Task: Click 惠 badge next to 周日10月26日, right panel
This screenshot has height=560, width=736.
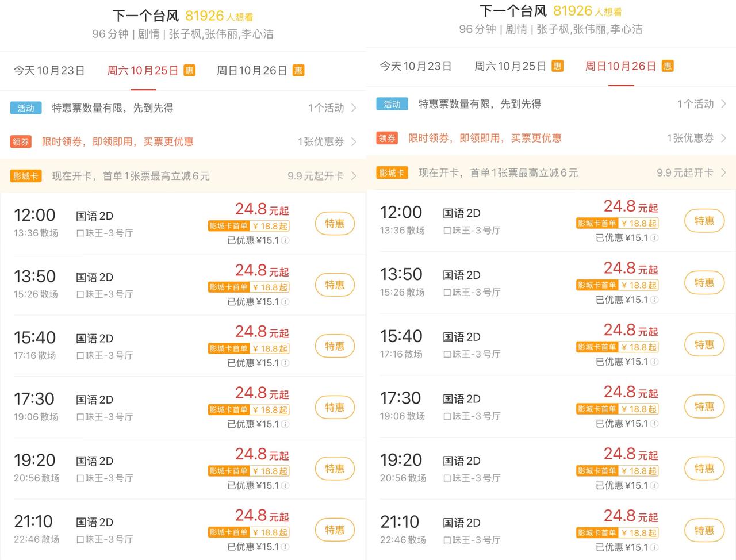Action: (x=667, y=66)
